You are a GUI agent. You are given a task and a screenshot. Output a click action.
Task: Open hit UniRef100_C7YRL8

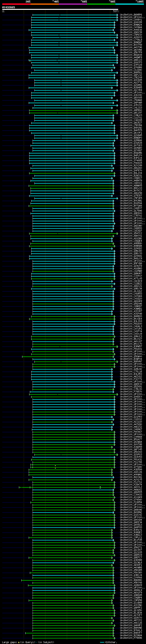pos(131,40)
